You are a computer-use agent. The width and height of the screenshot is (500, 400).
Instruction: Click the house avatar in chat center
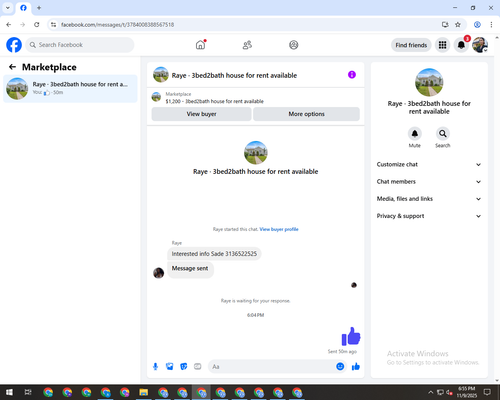256,152
